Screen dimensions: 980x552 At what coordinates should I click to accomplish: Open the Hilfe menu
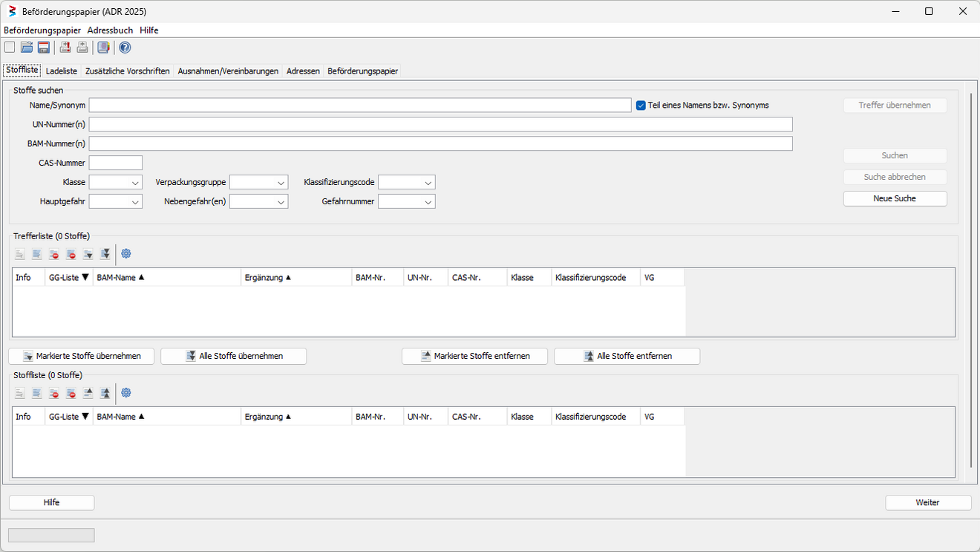click(149, 30)
